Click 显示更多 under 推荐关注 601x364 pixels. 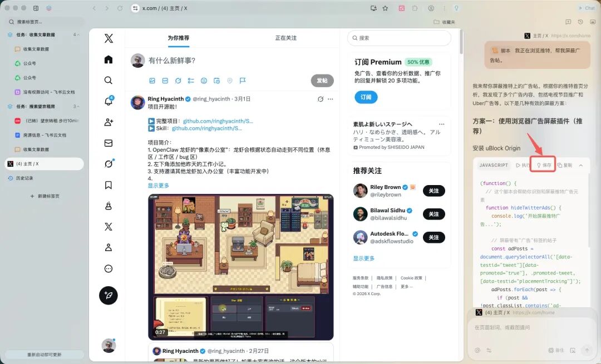362,258
